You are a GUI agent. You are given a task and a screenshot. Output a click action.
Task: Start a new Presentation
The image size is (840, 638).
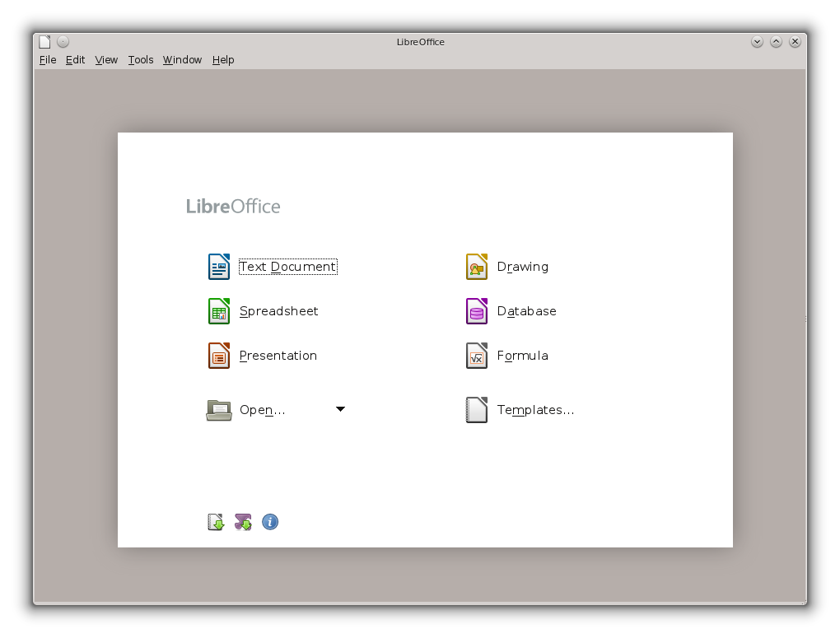point(278,355)
